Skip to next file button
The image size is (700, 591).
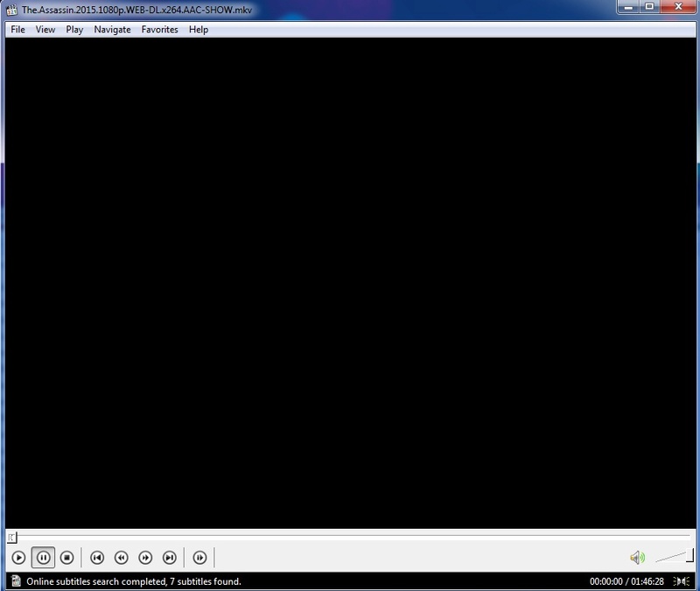(x=169, y=558)
